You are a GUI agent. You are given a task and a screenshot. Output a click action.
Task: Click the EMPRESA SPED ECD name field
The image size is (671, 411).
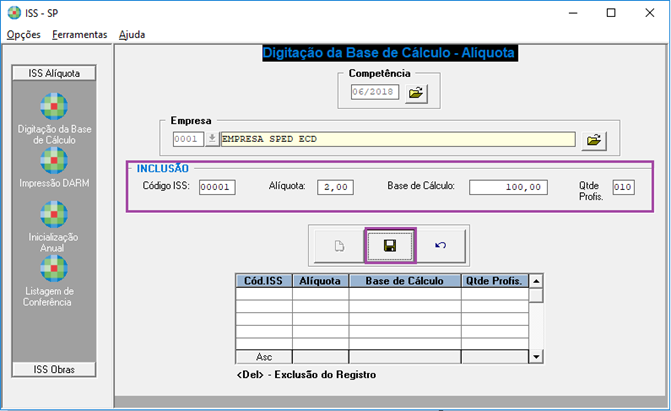coord(398,139)
